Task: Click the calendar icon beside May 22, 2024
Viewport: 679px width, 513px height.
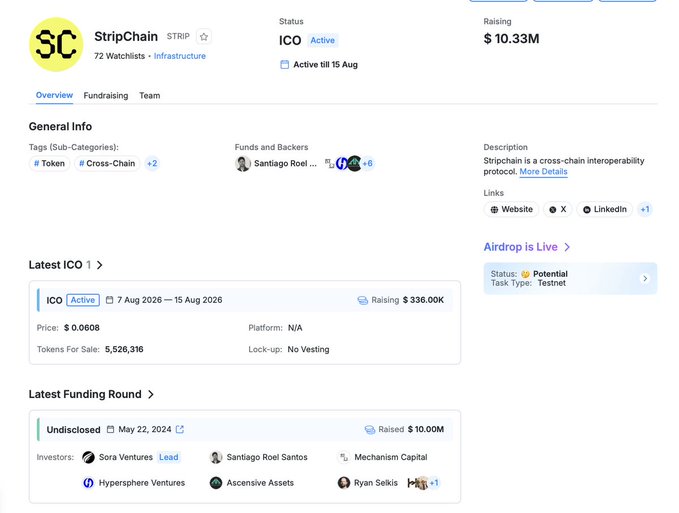Action: coord(110,429)
